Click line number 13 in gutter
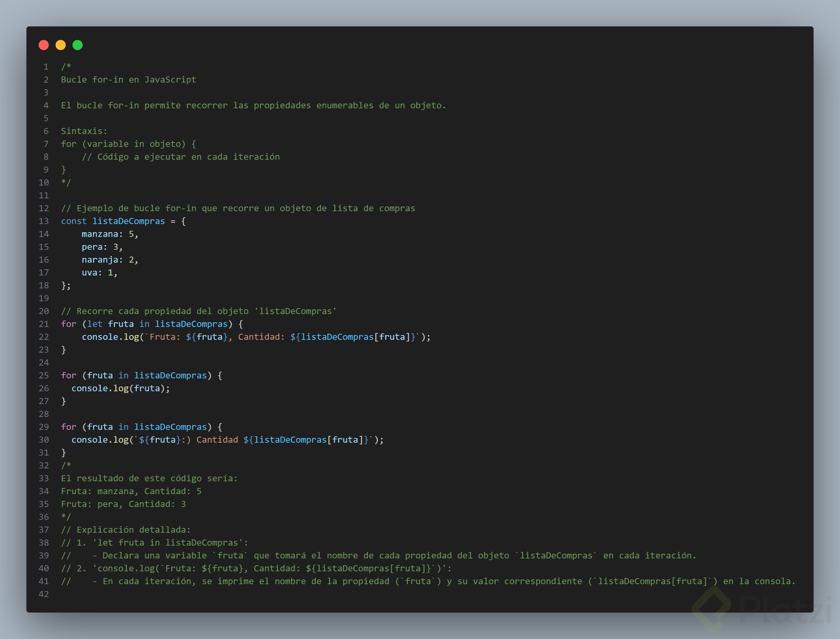The width and height of the screenshot is (840, 639). (x=44, y=221)
